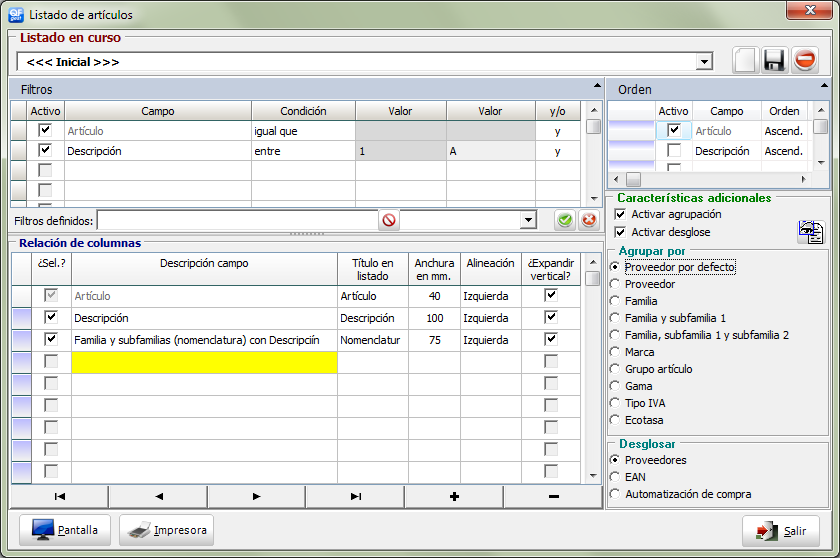
Task: Click the Izquierda alignment of the Artículo row
Action: 491,296
